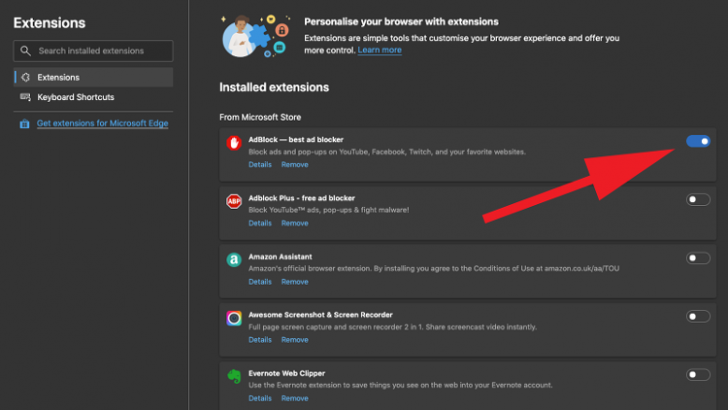Viewport: 728px width, 410px height.
Task: Open Keyboard Shortcuts in the sidebar
Action: [93, 97]
